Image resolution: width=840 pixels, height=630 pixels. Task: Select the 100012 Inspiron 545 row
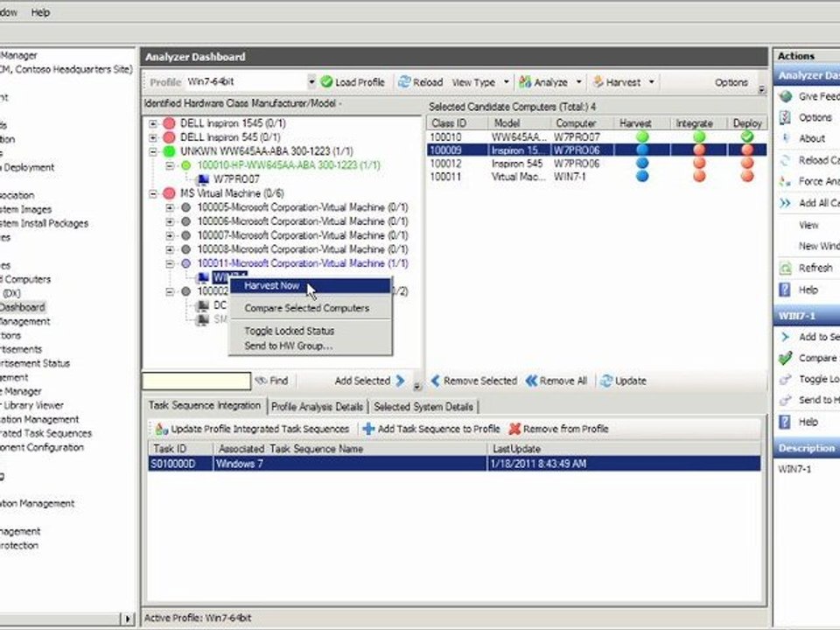tap(597, 164)
